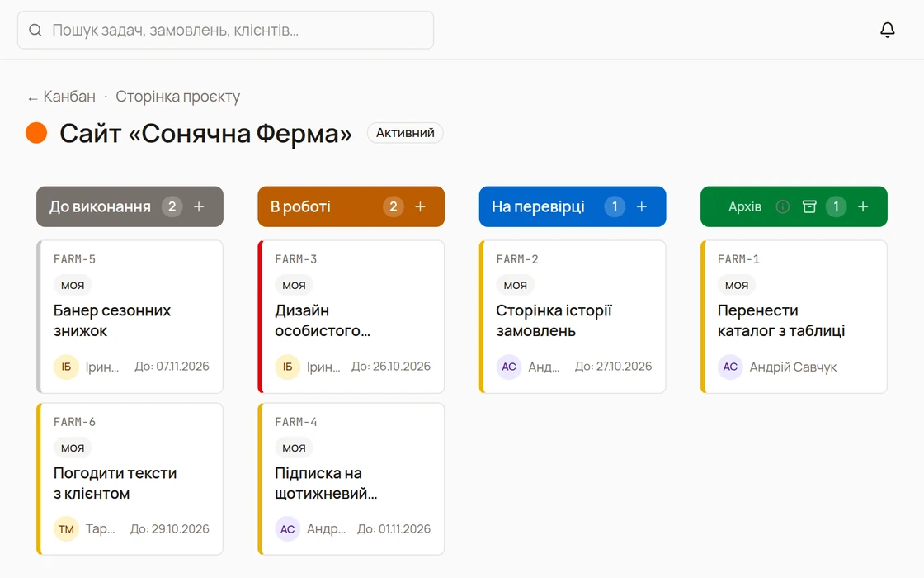Click the FARM-2 task ID
This screenshot has height=578, width=924.
click(517, 259)
